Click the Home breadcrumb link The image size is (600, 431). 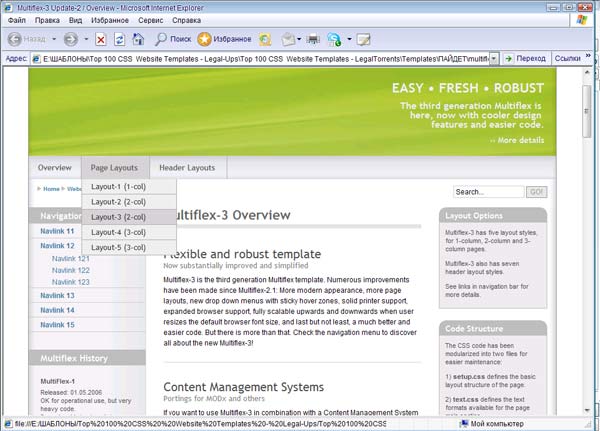tap(51, 189)
